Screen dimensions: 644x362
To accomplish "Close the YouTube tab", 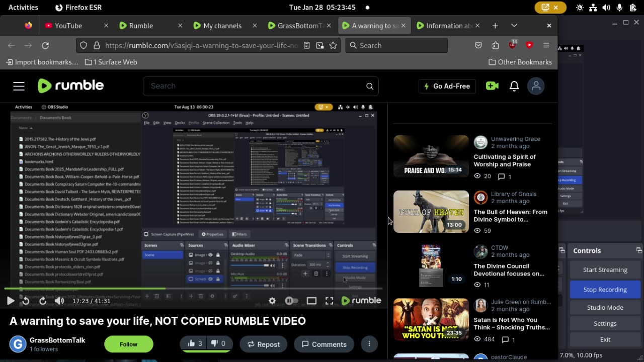I will [x=106, y=26].
